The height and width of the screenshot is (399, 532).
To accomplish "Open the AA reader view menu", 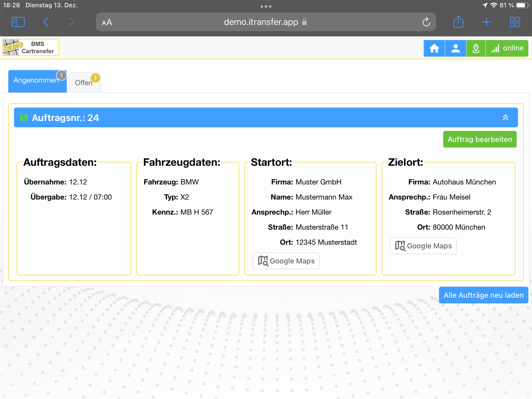I will point(107,22).
